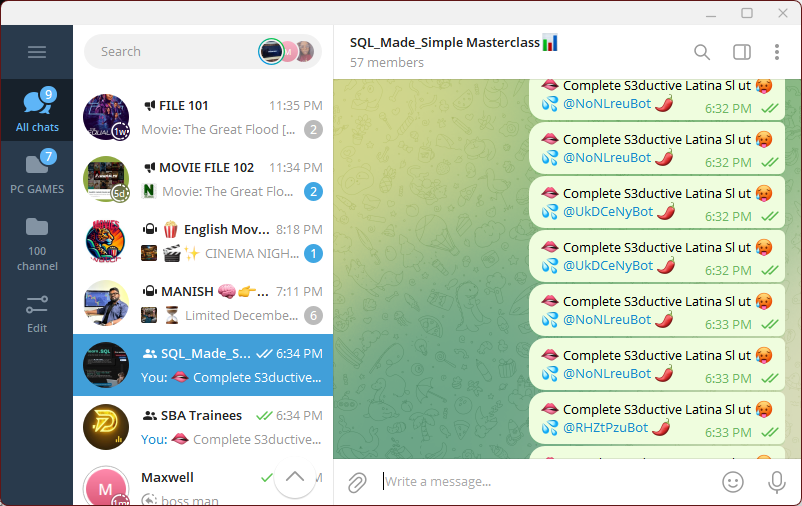The width and height of the screenshot is (802, 506).
Task: Click FILE 101 avatar thumbnail
Action: coord(106,117)
